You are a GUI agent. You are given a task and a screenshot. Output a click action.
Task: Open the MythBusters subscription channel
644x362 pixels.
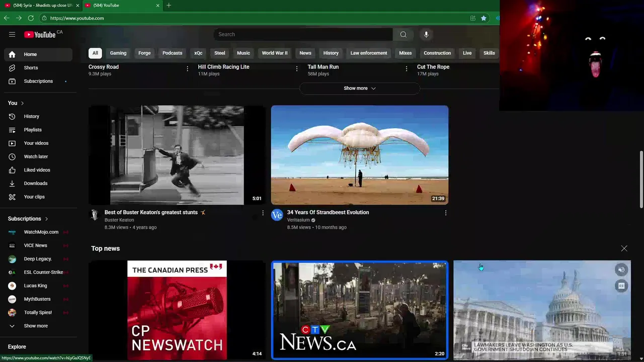38,299
